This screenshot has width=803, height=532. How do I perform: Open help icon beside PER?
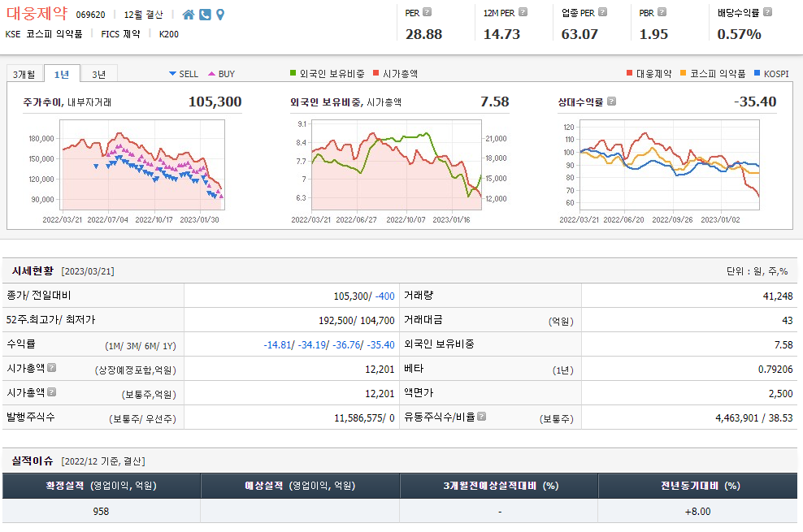point(428,11)
